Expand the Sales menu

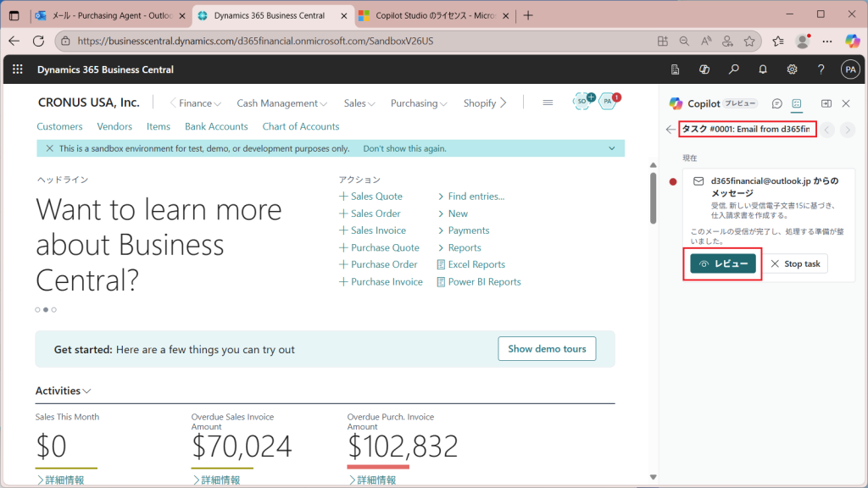tap(359, 103)
